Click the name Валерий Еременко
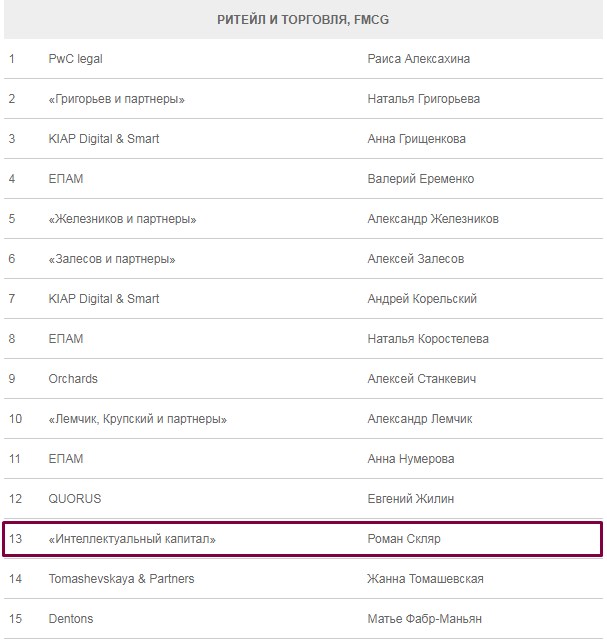607x642 pixels. click(x=421, y=179)
